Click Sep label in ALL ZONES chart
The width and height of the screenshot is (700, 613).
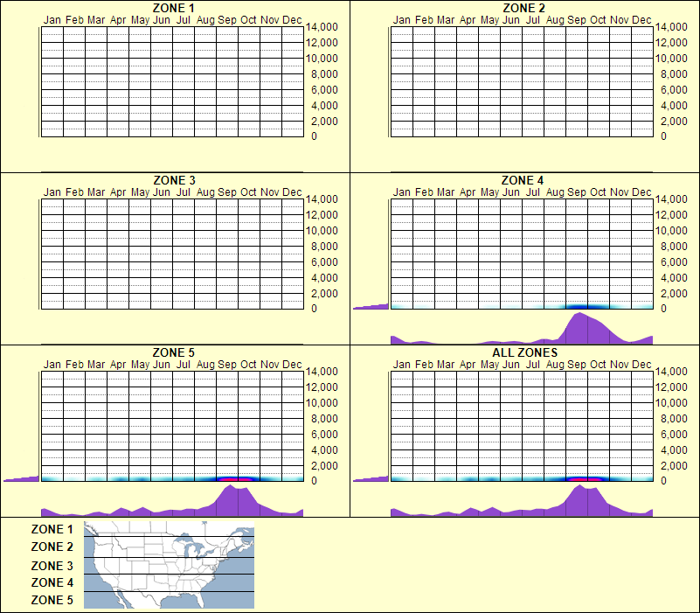point(576,365)
